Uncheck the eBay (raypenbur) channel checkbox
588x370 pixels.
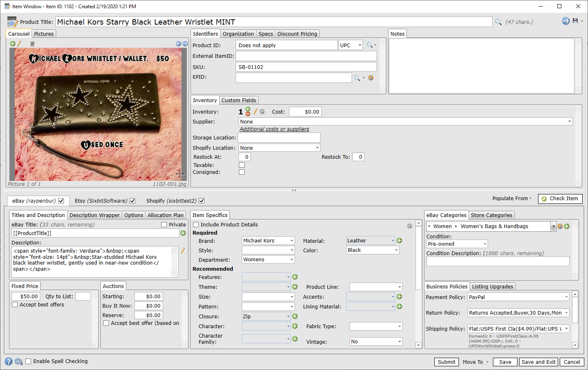point(61,201)
